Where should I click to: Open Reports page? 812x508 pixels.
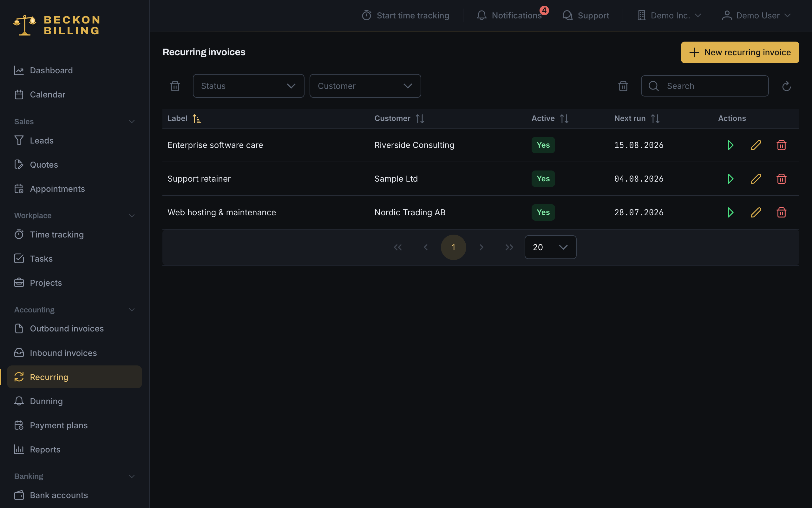coord(75,450)
